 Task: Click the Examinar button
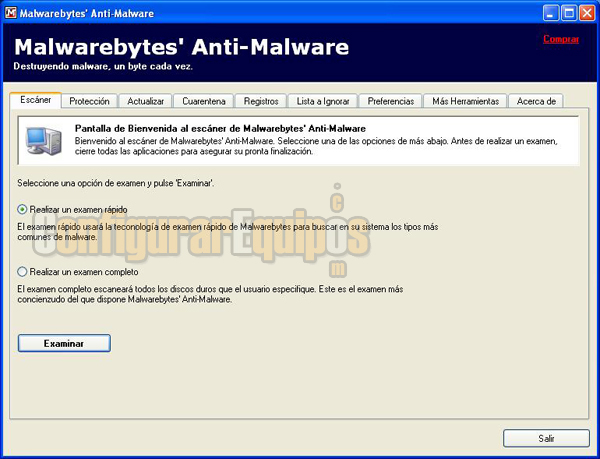64,343
